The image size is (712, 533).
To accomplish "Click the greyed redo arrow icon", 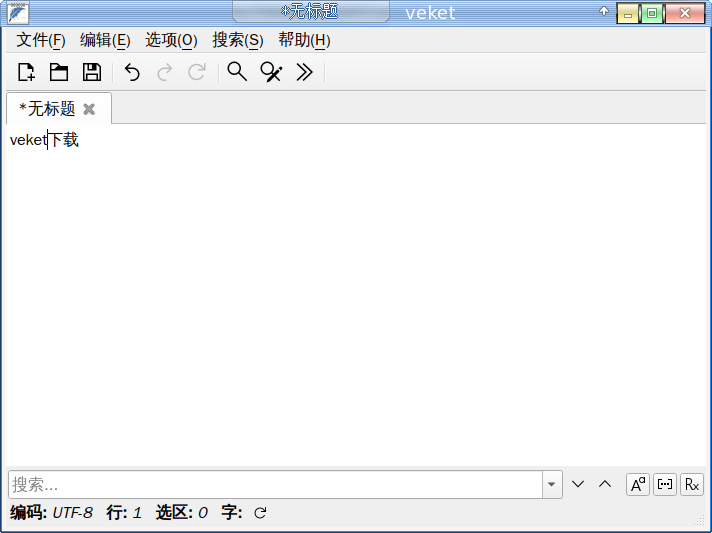I will coord(164,72).
